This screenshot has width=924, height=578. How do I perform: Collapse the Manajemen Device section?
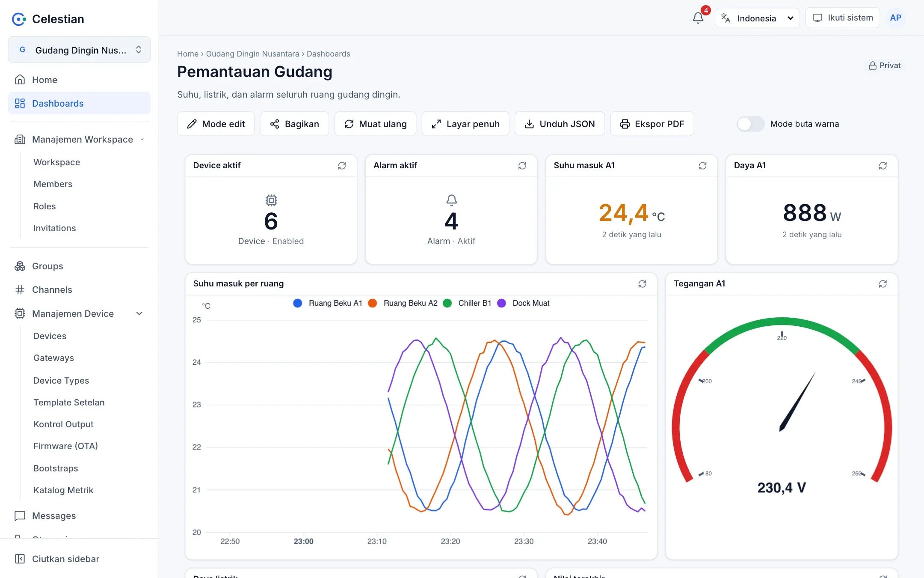[x=79, y=314]
